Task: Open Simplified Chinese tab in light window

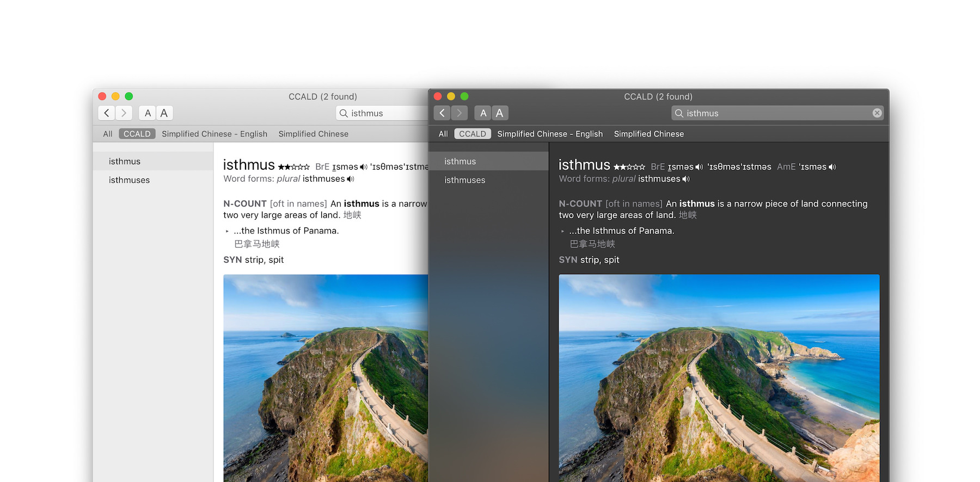Action: coord(313,134)
